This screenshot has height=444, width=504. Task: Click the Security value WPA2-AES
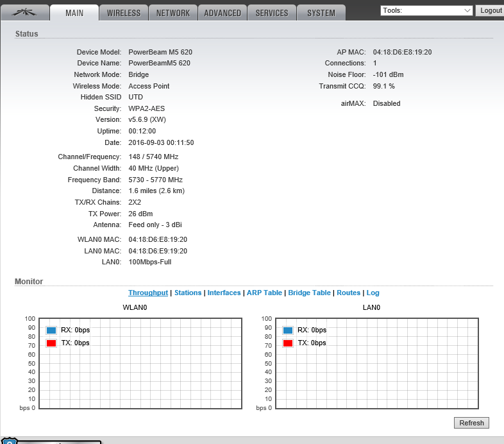tap(147, 108)
